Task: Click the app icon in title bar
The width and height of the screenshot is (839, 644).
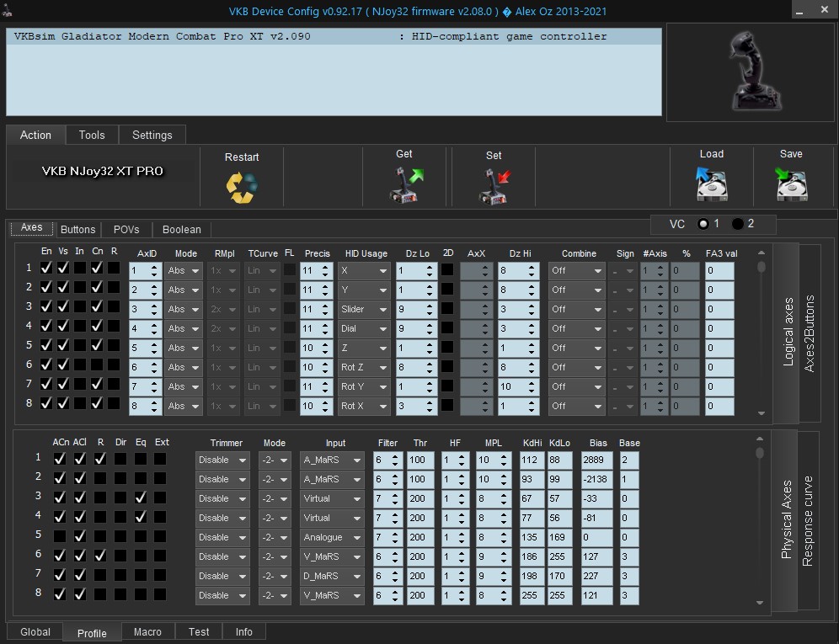Action: [x=8, y=11]
